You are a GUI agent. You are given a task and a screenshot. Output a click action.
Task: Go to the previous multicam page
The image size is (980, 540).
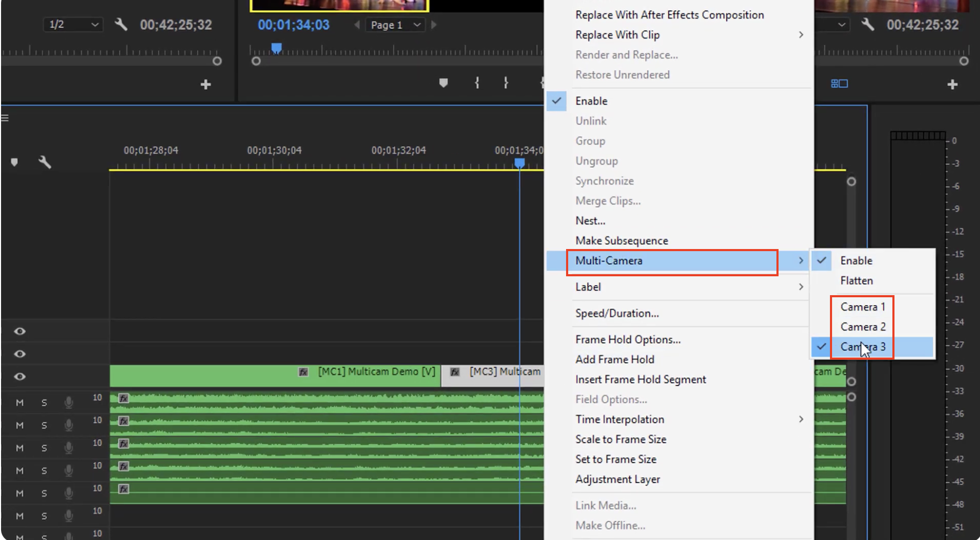tap(357, 25)
